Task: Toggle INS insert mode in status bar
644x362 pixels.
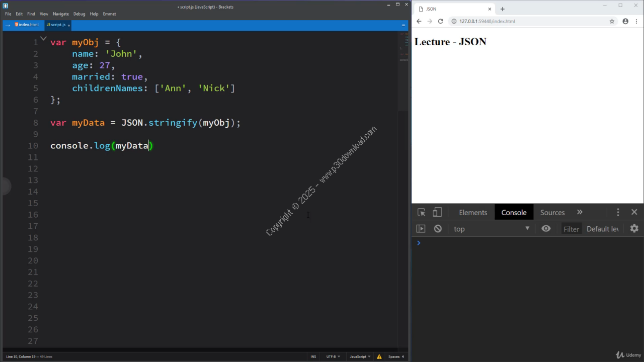Action: pos(313,356)
